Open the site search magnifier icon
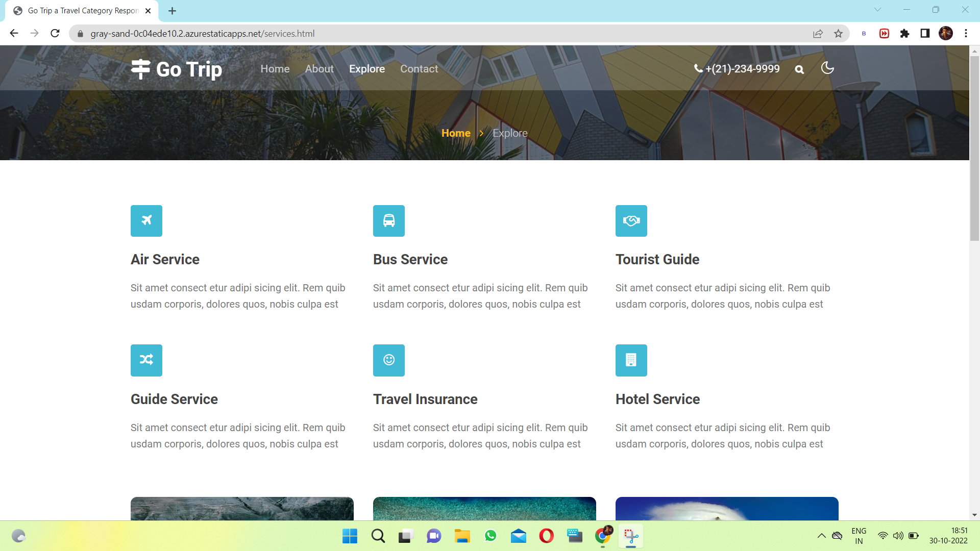 coord(799,70)
